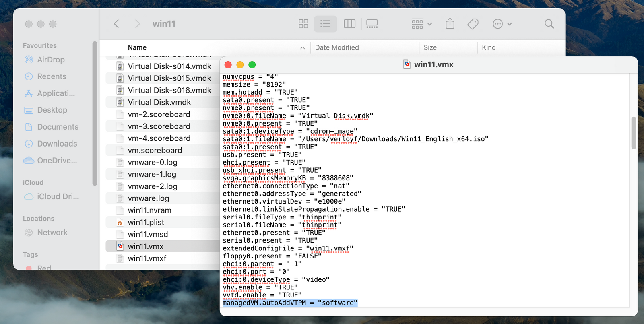
Task: Open the More Actions ellipsis menu
Action: [x=502, y=24]
